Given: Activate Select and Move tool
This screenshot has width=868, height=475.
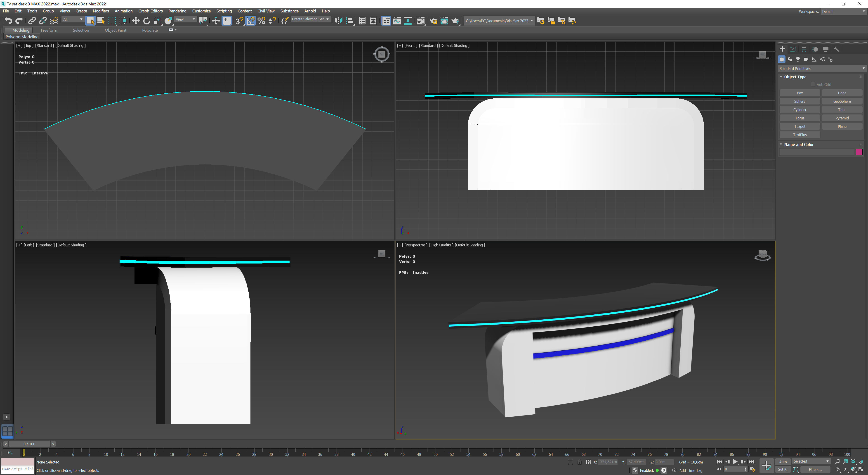Looking at the screenshot, I should point(135,21).
